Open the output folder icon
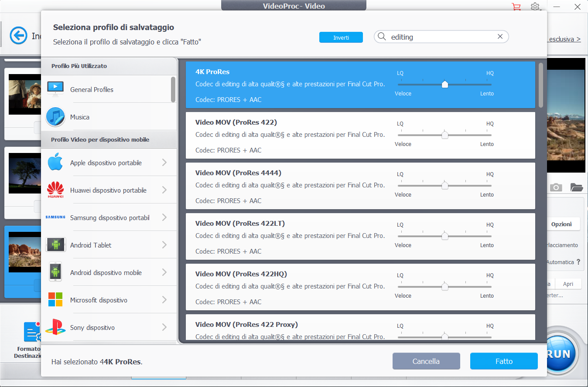The width and height of the screenshot is (588, 387). point(576,187)
